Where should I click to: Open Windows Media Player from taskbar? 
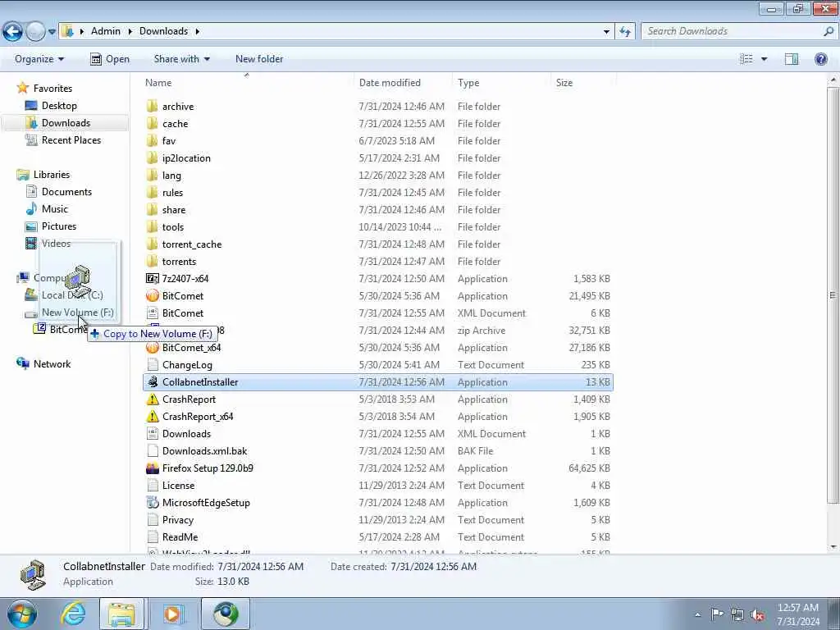pos(172,614)
